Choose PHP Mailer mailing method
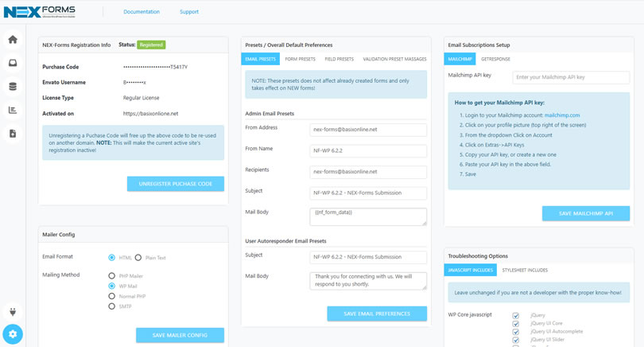This screenshot has height=347, width=644. tap(112, 275)
